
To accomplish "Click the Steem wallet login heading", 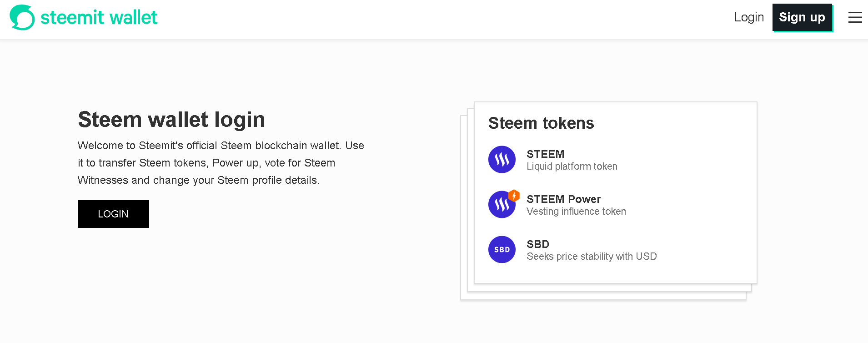I will click(x=171, y=120).
